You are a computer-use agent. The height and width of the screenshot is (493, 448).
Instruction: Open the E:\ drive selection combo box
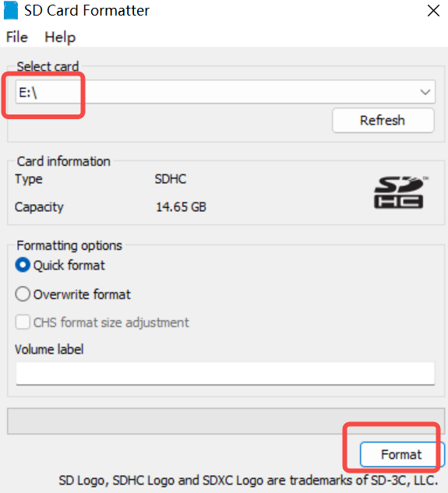[x=225, y=92]
